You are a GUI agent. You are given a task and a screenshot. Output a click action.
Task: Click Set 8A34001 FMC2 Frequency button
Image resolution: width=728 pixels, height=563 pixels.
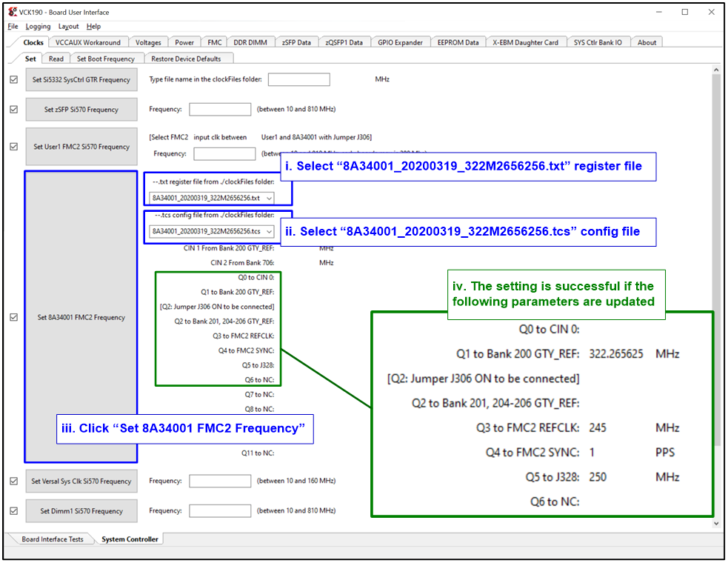click(x=81, y=317)
